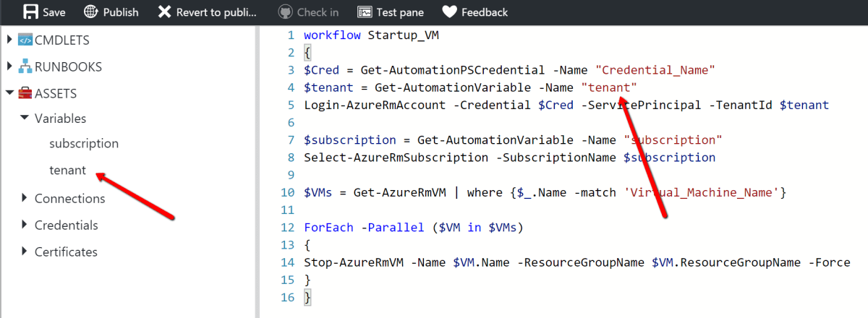Screen dimensions: 868x318
Task: Click the CMDLETS code icon
Action: pyautogui.click(x=25, y=40)
